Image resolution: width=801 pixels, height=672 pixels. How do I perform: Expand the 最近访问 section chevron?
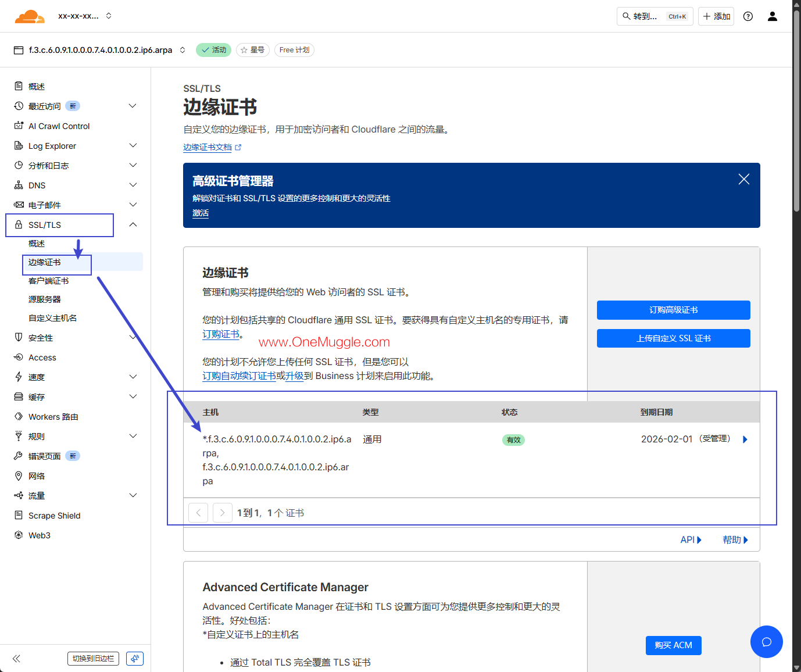coord(133,106)
